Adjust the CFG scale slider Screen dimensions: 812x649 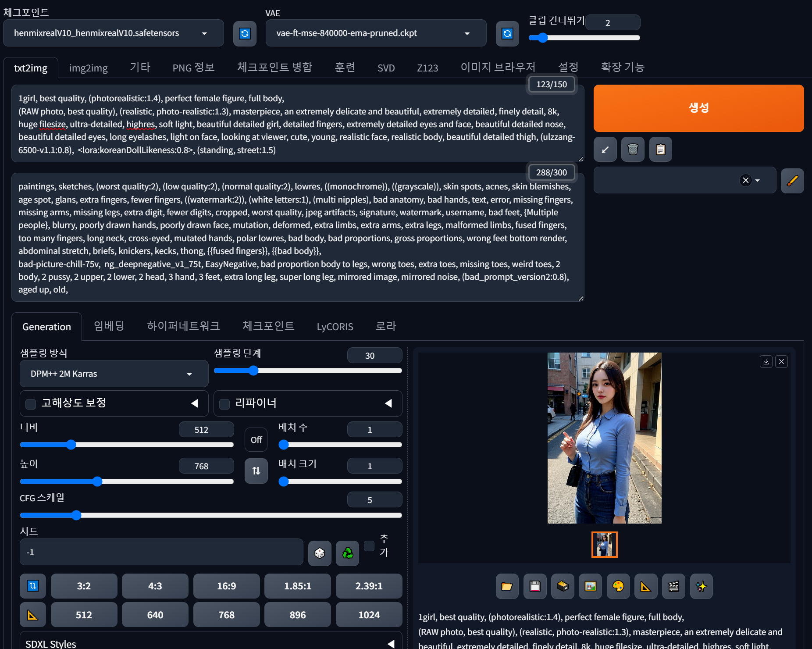point(211,515)
